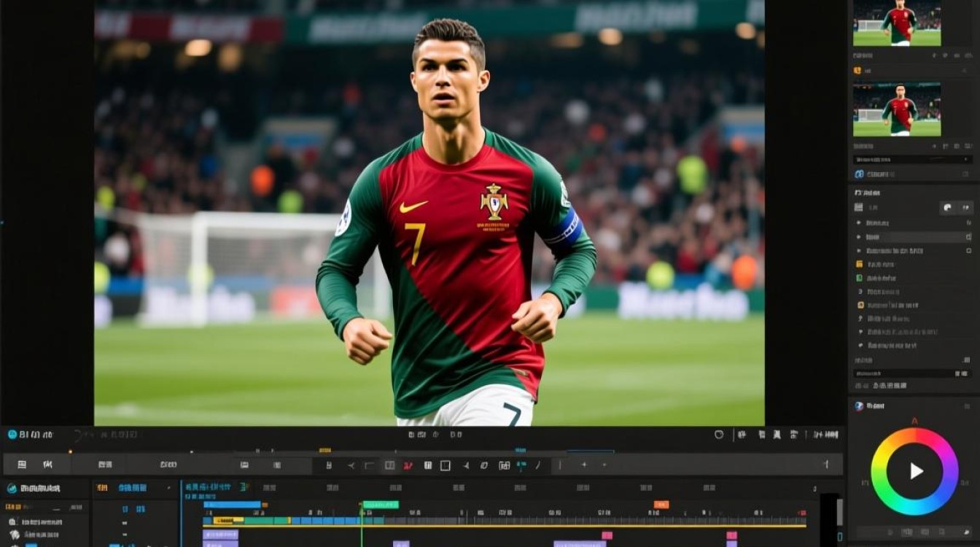
Task: Expand the highlighted row in the right panel list
Action: coord(914,237)
